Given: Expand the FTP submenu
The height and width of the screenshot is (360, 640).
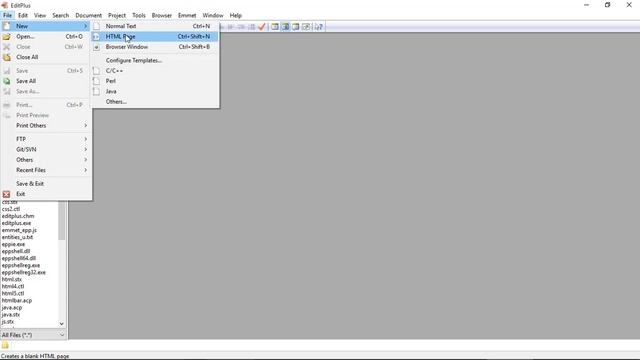Looking at the screenshot, I should (46, 139).
